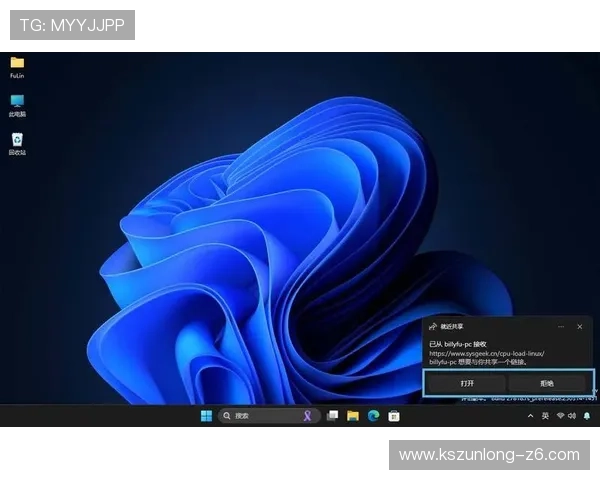Click the volume speaker tray icon
The image size is (600, 480).
point(572,415)
